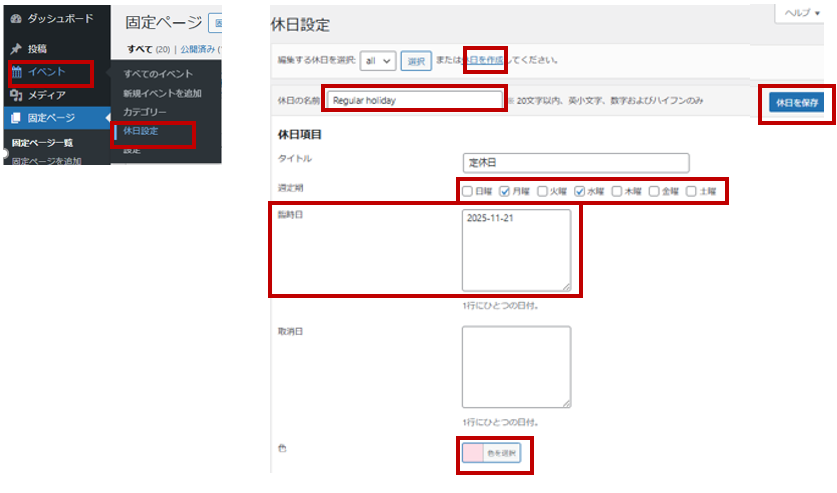Click the タイトル field containing 定休日
This screenshot has width=837, height=493.
click(576, 163)
